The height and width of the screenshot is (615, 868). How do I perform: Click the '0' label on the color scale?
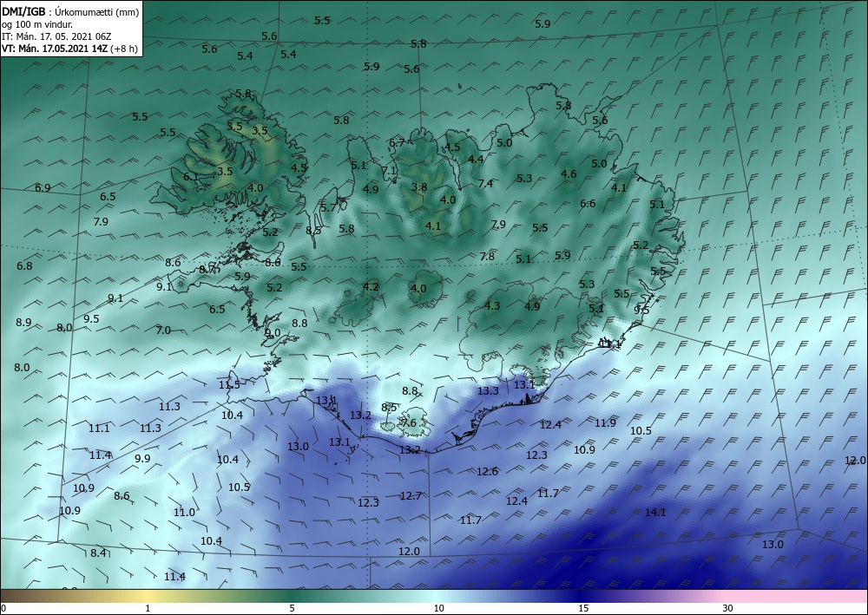click(3, 609)
